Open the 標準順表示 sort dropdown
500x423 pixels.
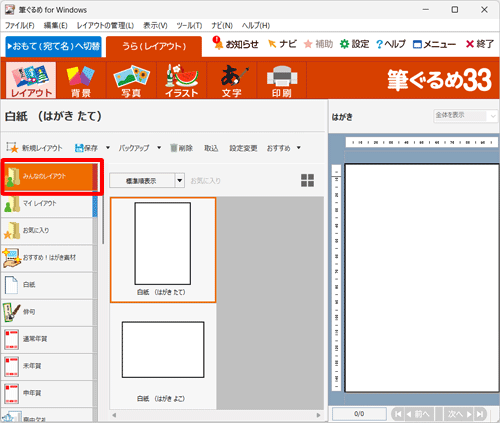[147, 181]
